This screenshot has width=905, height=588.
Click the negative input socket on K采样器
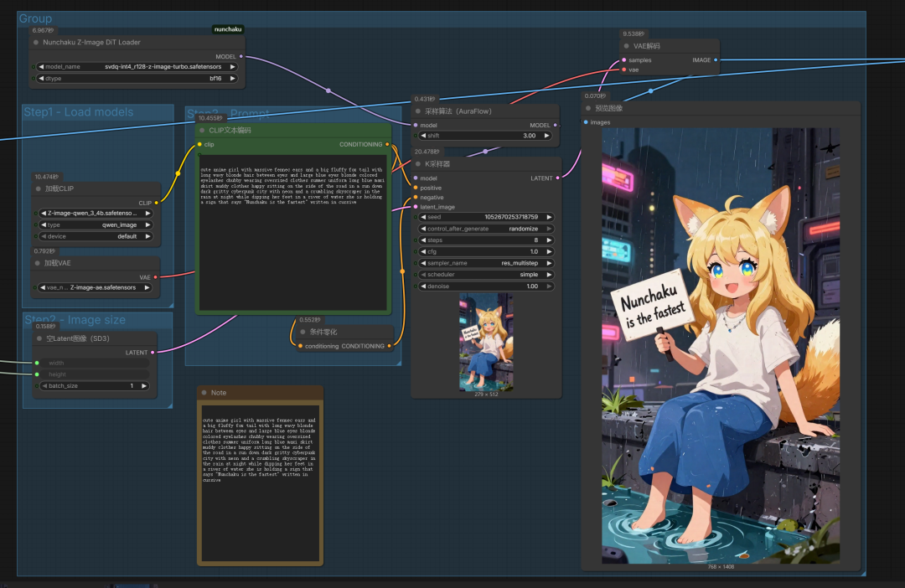(416, 198)
